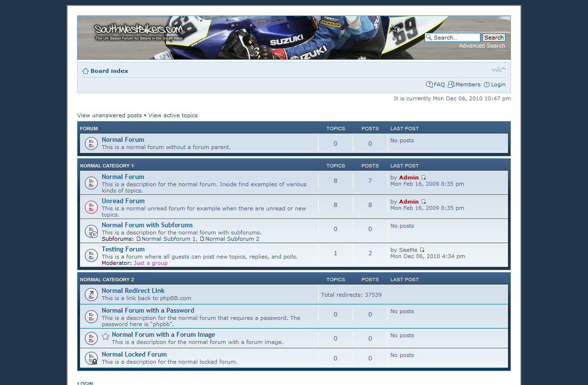Image resolution: width=588 pixels, height=385 pixels.
Task: Open the Testing Forum
Action: click(123, 249)
